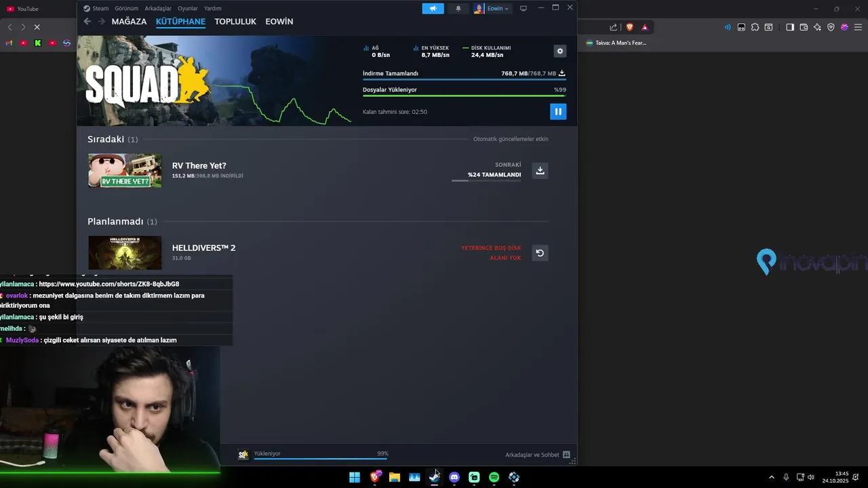Viewport: 868px width, 488px height.
Task: Open the Steam menu
Action: click(96, 8)
